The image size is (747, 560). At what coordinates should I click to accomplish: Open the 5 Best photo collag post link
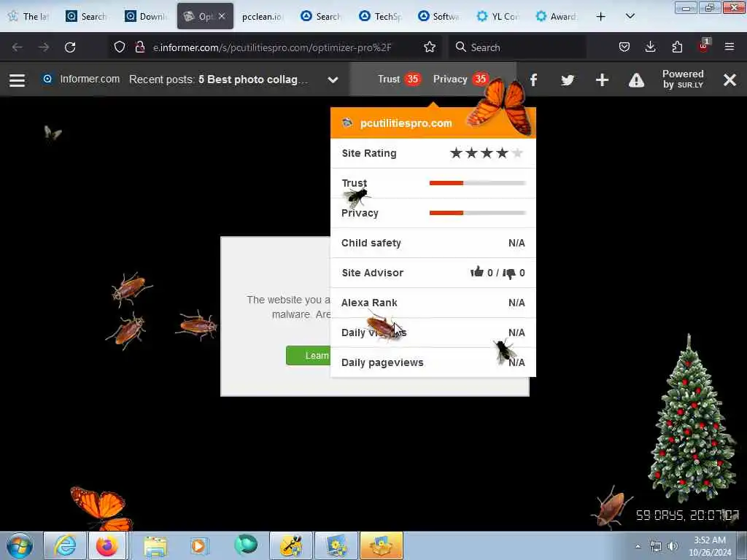(253, 79)
